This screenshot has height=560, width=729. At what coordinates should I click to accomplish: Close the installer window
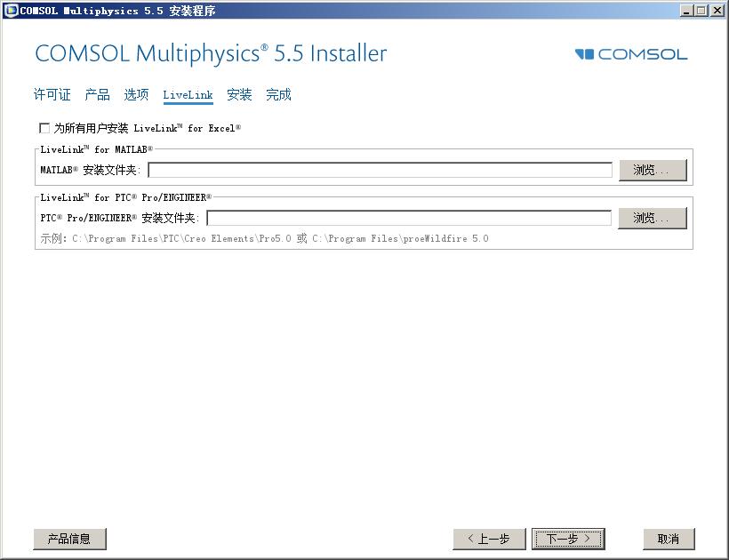[717, 11]
